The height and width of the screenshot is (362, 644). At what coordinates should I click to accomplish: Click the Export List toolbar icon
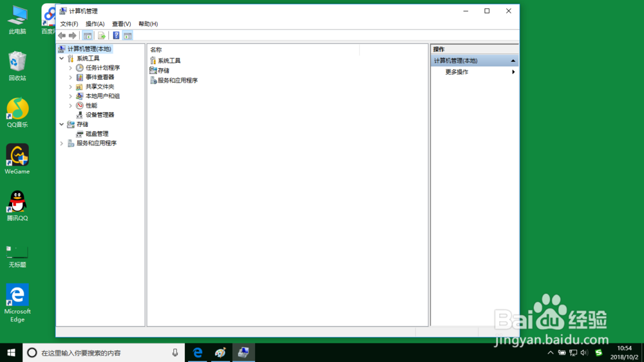[102, 35]
